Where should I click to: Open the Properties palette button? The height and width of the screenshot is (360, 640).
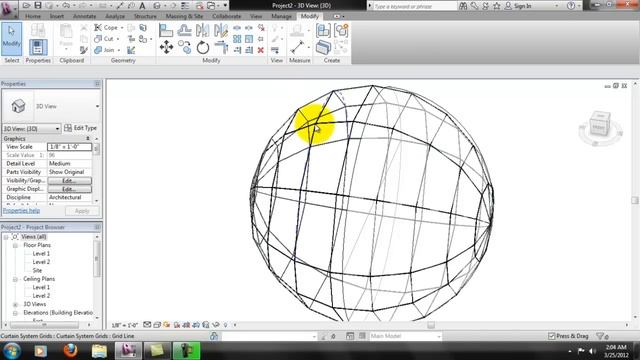pyautogui.click(x=38, y=47)
